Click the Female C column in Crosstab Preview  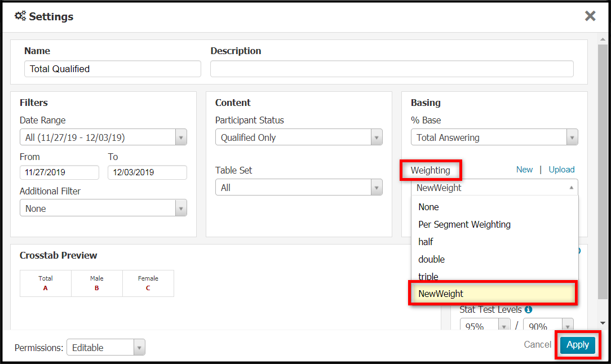tap(148, 283)
